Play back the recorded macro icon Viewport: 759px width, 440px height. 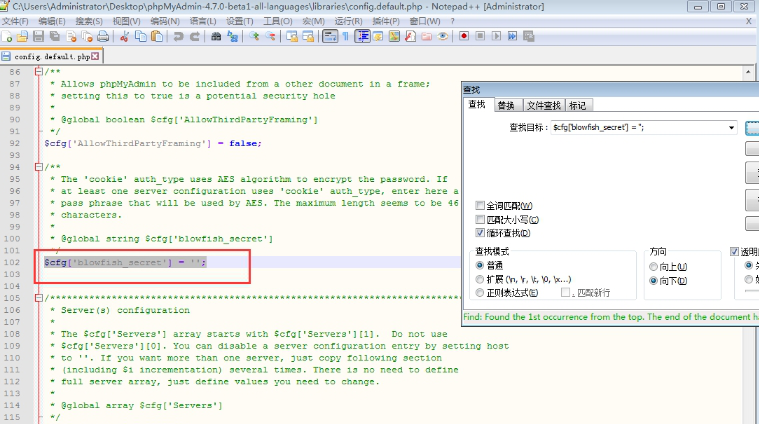(x=496, y=36)
